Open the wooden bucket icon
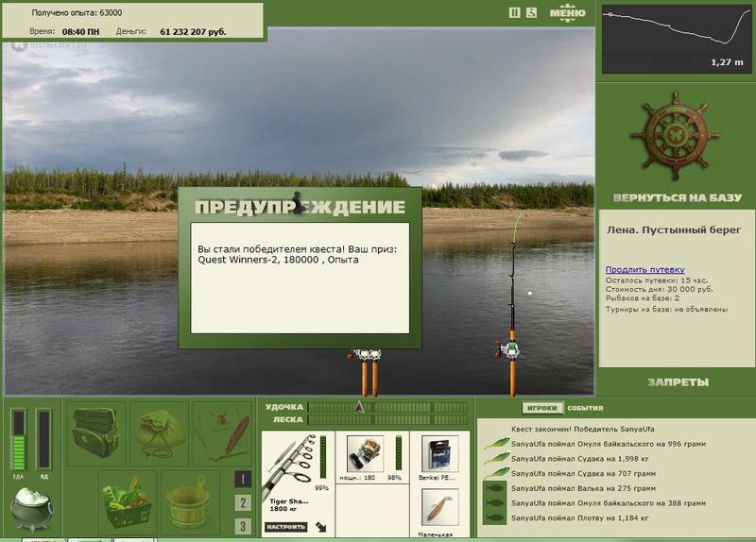The height and width of the screenshot is (542, 756). tap(191, 501)
